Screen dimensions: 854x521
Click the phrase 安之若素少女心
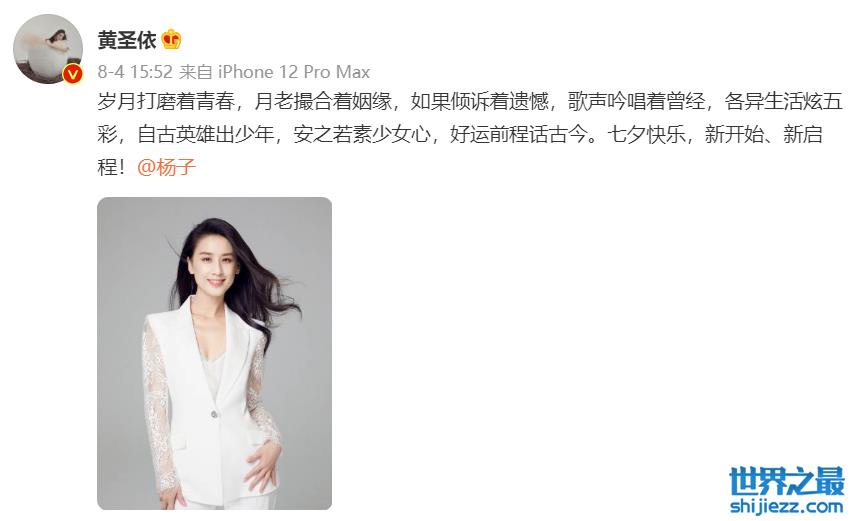362,134
